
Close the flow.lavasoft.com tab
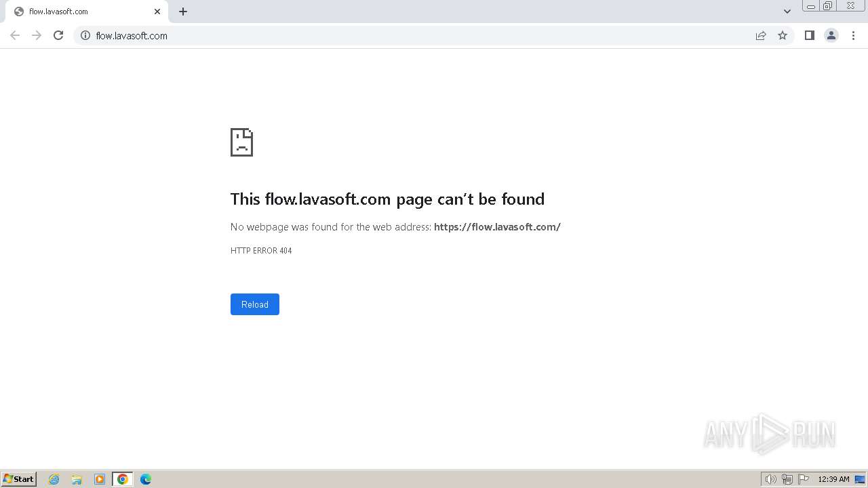157,12
